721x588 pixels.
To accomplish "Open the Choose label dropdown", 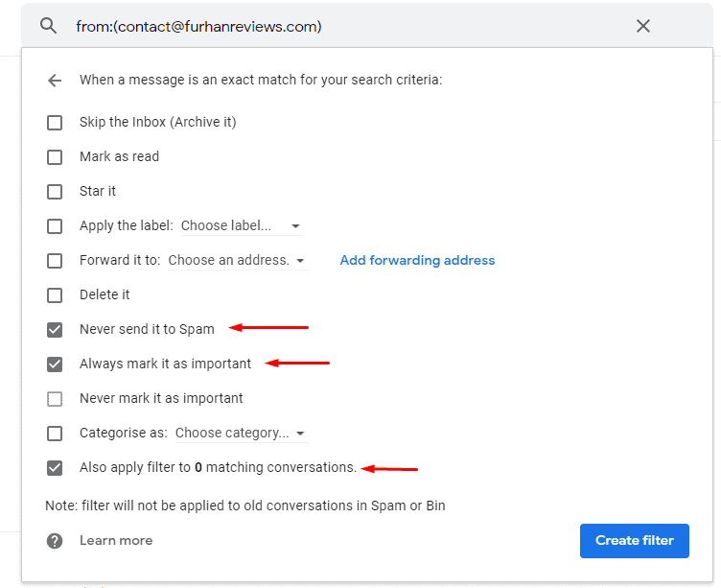I will 241,226.
